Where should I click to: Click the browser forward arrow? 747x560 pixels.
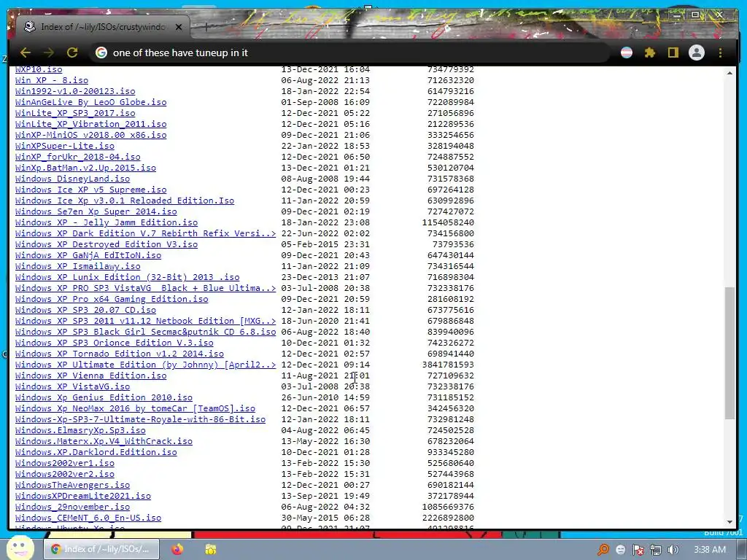coord(49,52)
